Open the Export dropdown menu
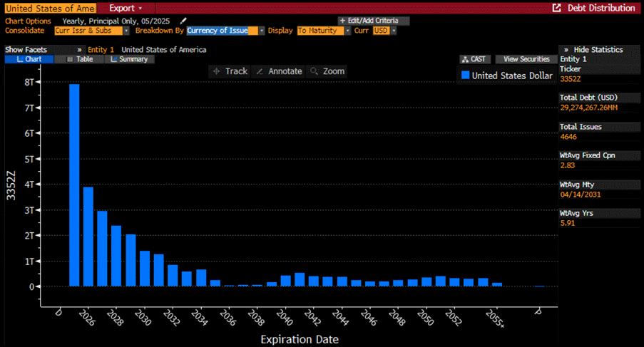644x347 pixels. [126, 8]
